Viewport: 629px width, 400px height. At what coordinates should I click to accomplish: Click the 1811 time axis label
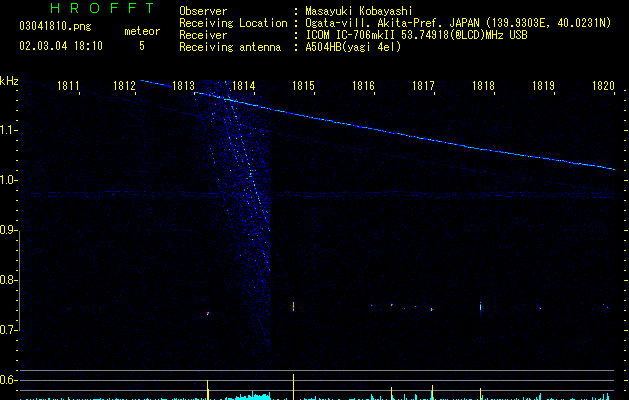click(x=68, y=86)
